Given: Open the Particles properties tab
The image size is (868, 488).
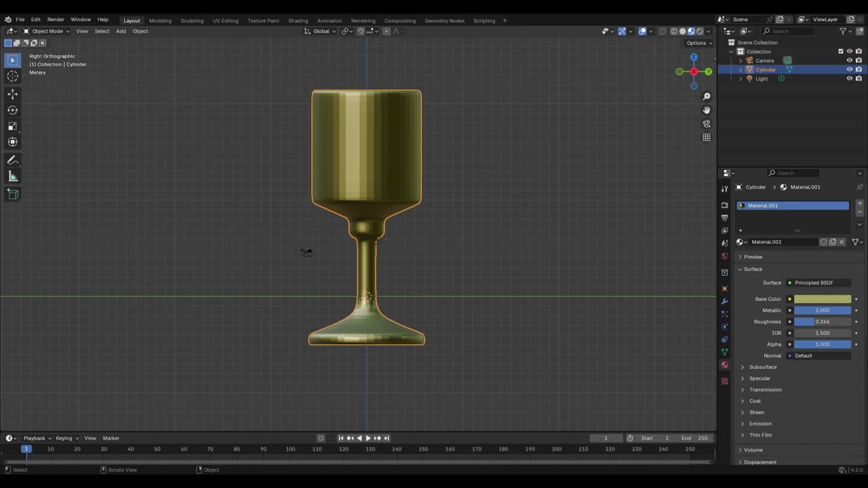Looking at the screenshot, I should (724, 314).
